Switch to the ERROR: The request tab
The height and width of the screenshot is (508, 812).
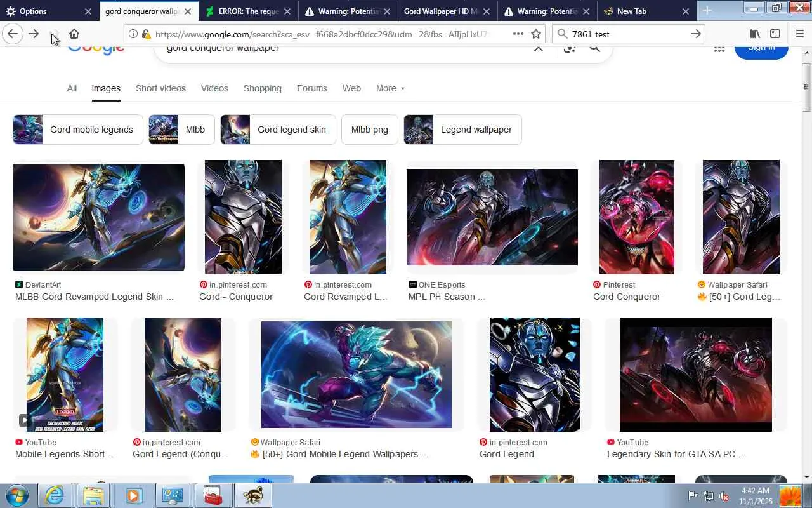click(248, 11)
